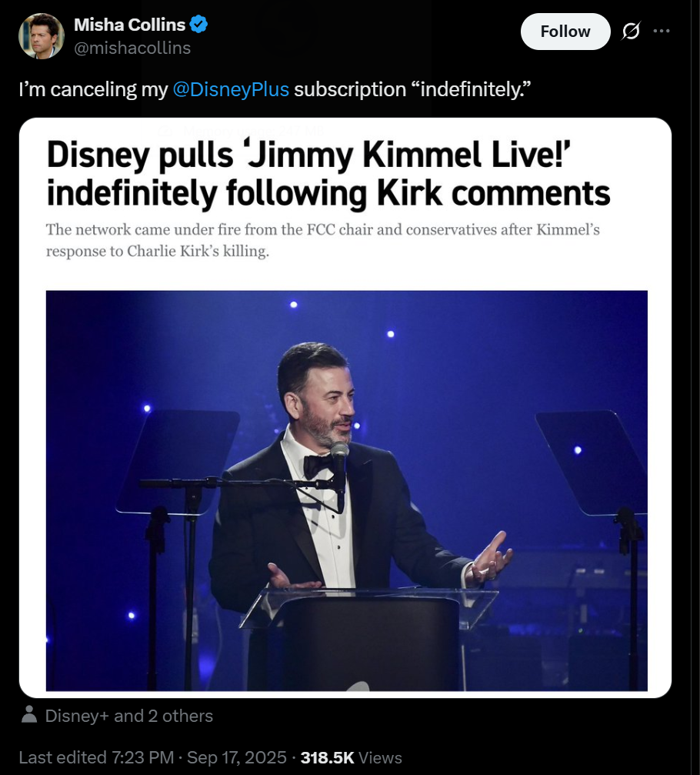Screen dimensions: 700x775
Task: Open the Grok explain-post icon
Action: [x=631, y=31]
